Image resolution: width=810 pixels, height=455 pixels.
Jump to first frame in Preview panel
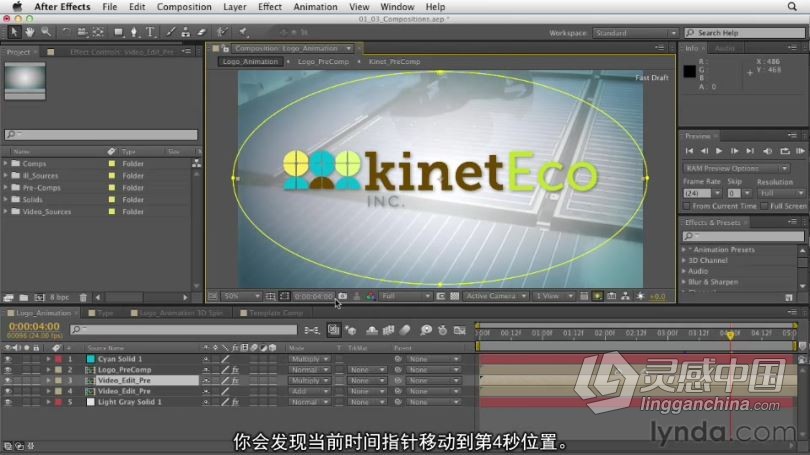(689, 151)
